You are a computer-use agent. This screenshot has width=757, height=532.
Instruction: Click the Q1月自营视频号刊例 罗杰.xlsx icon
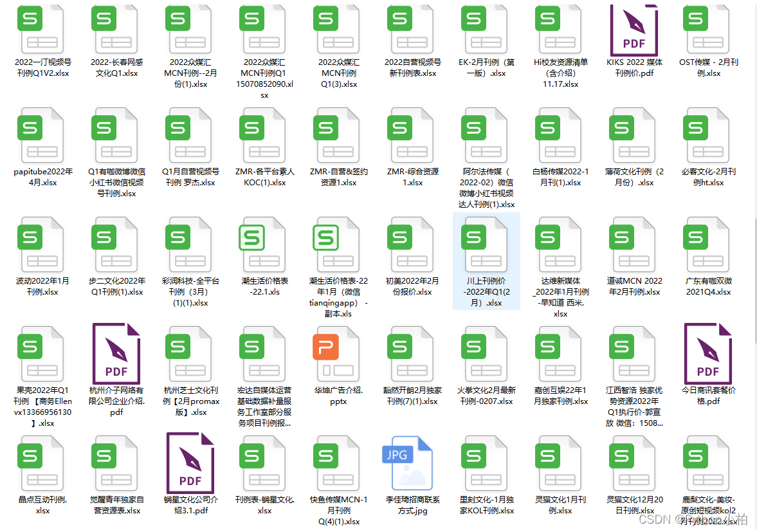pyautogui.click(x=188, y=136)
